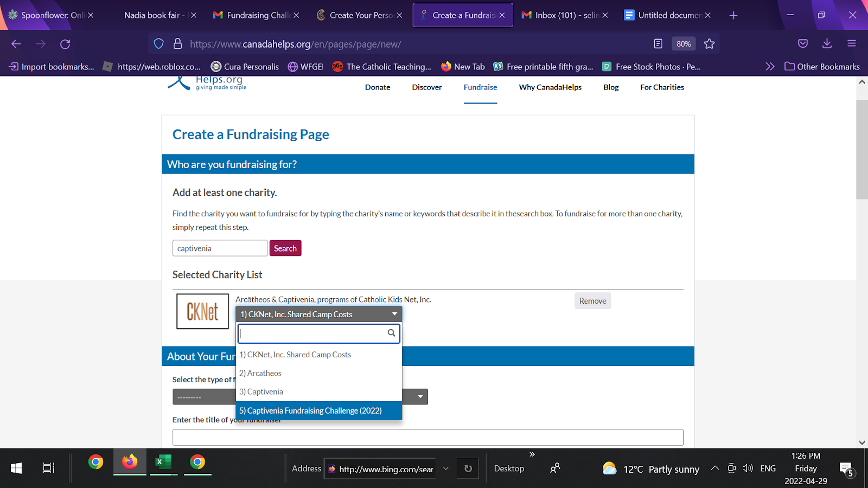This screenshot has width=868, height=488.
Task: Select CKNet, Inc. Shared Camp Costs option
Action: click(x=319, y=355)
